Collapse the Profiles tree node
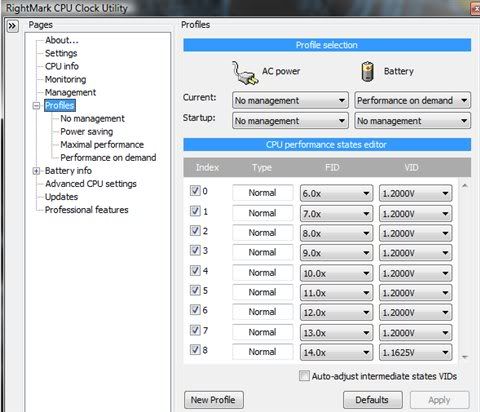The width and height of the screenshot is (480, 412). pyautogui.click(x=36, y=106)
